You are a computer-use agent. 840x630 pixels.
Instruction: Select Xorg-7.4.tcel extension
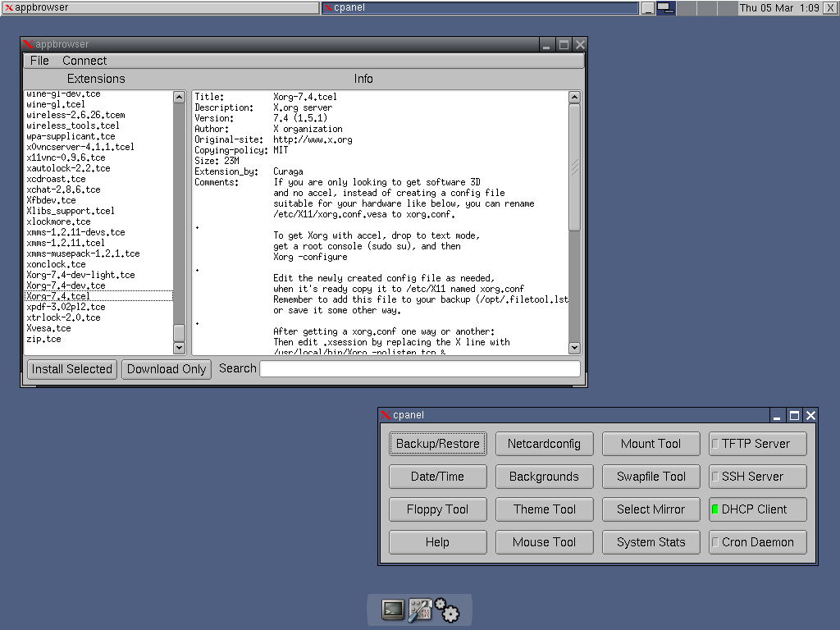[x=99, y=296]
